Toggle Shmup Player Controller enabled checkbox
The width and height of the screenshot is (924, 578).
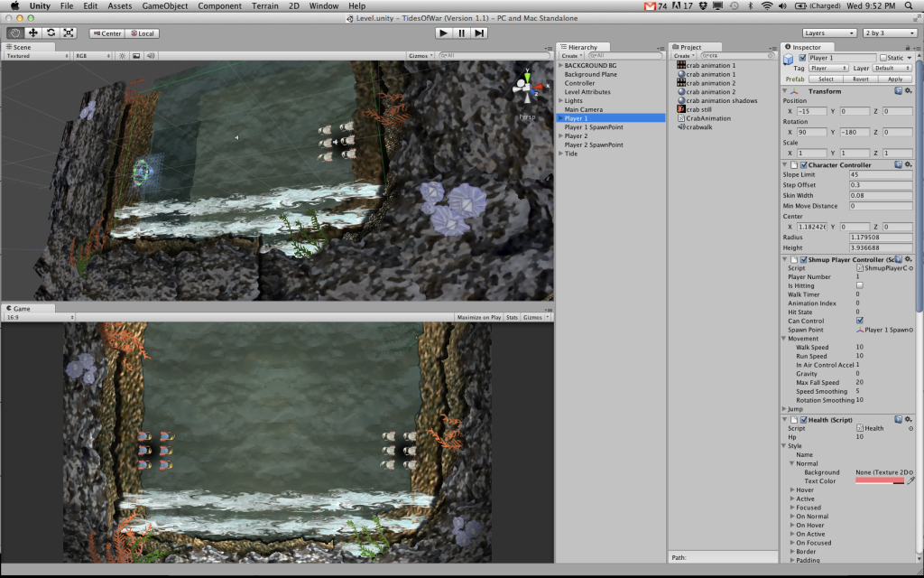pos(804,259)
